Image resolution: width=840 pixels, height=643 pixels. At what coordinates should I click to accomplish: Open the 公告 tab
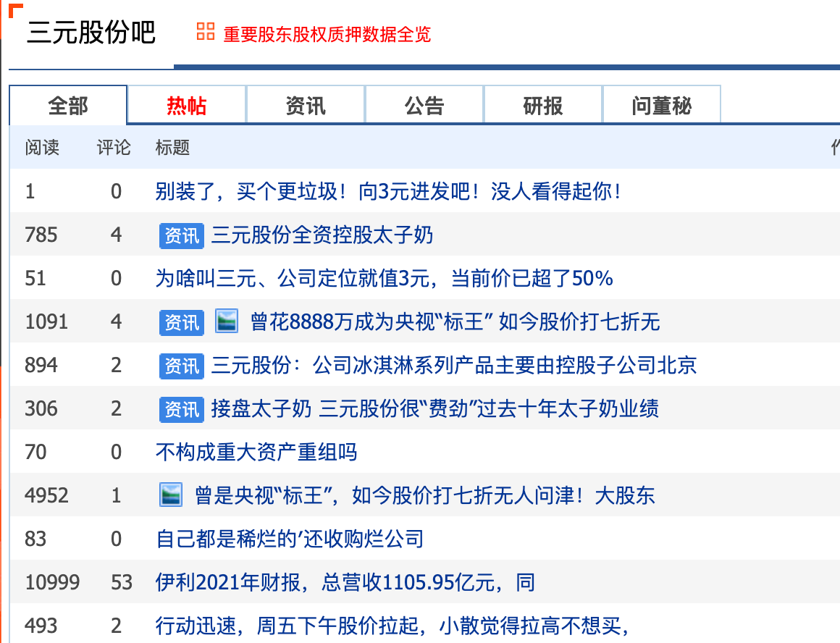click(424, 104)
